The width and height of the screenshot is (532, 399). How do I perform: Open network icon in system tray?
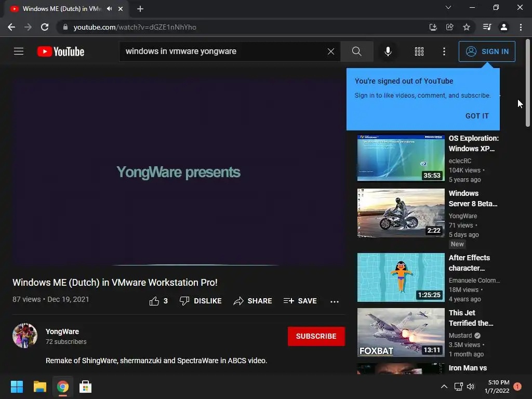pos(458,387)
